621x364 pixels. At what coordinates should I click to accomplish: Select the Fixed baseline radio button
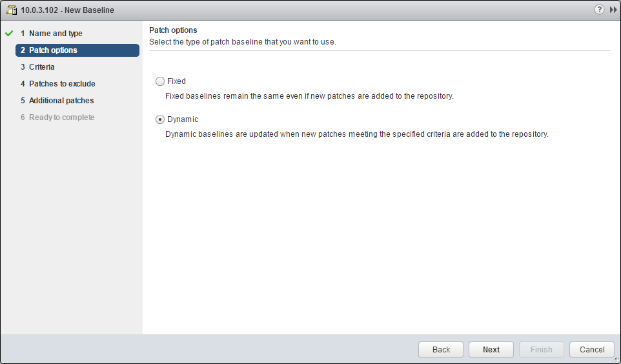(160, 81)
